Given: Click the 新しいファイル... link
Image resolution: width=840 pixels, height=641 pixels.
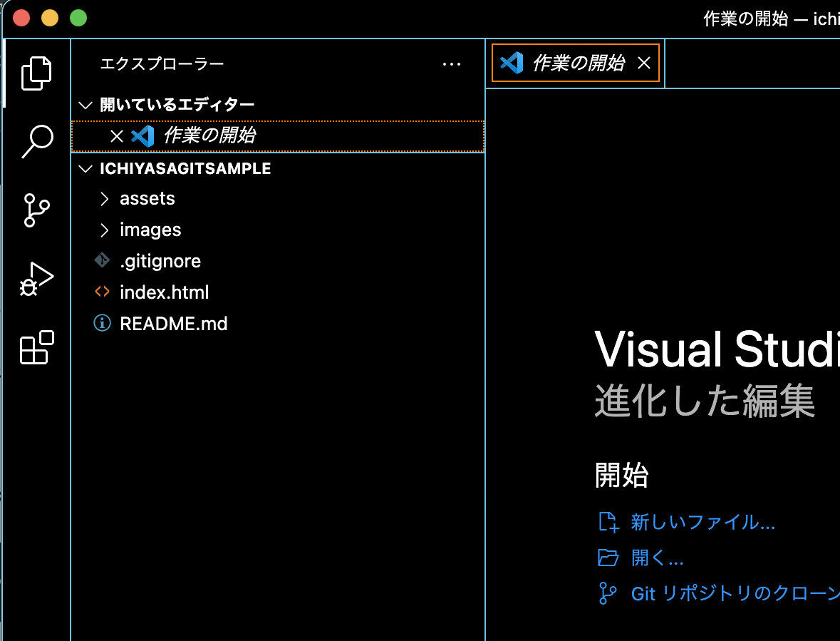Looking at the screenshot, I should (x=703, y=521).
